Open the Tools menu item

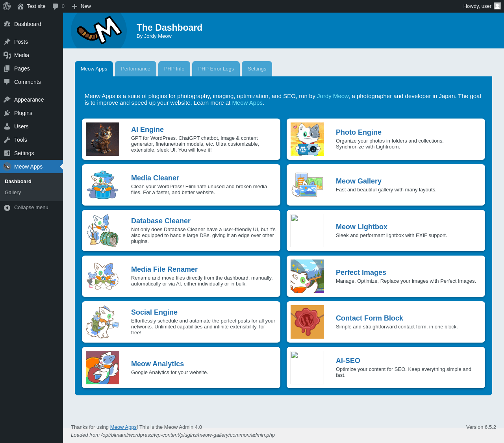coord(31,140)
